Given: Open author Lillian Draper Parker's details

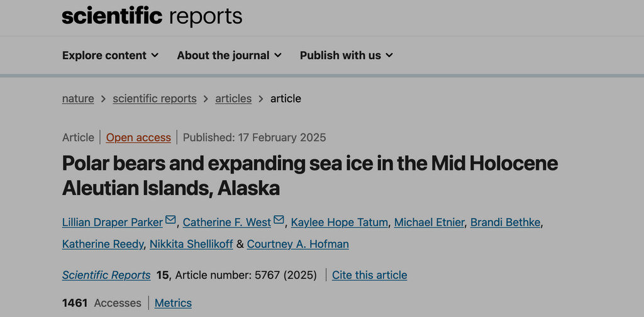Looking at the screenshot, I should (113, 222).
